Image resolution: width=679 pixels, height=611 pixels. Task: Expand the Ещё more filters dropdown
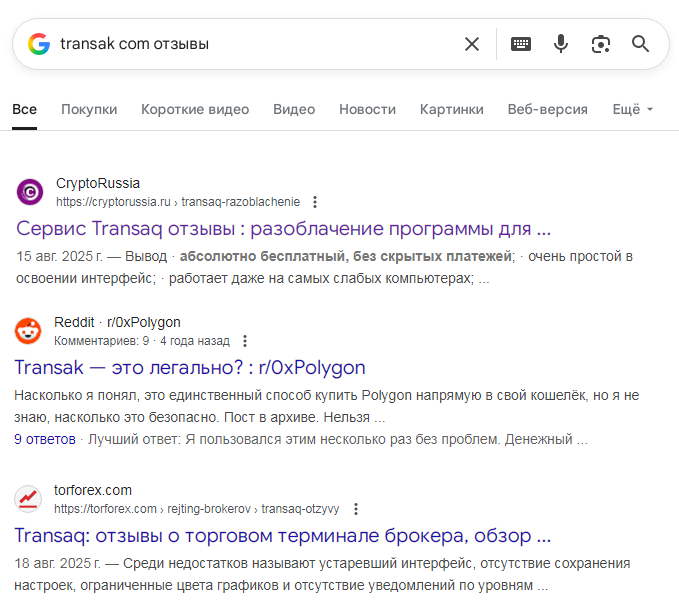632,109
